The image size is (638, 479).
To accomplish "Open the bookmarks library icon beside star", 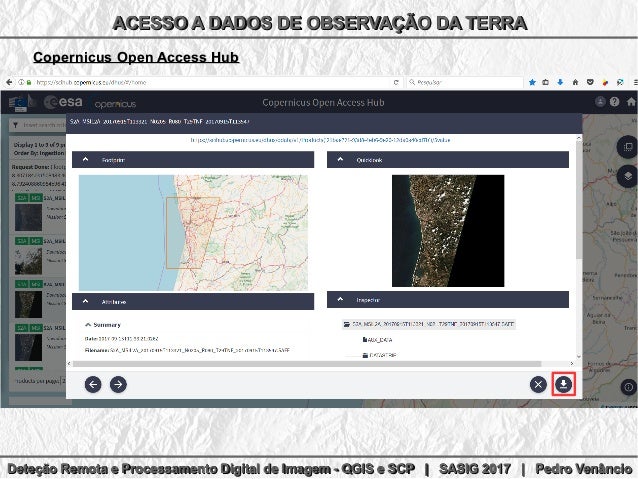I will click(546, 82).
